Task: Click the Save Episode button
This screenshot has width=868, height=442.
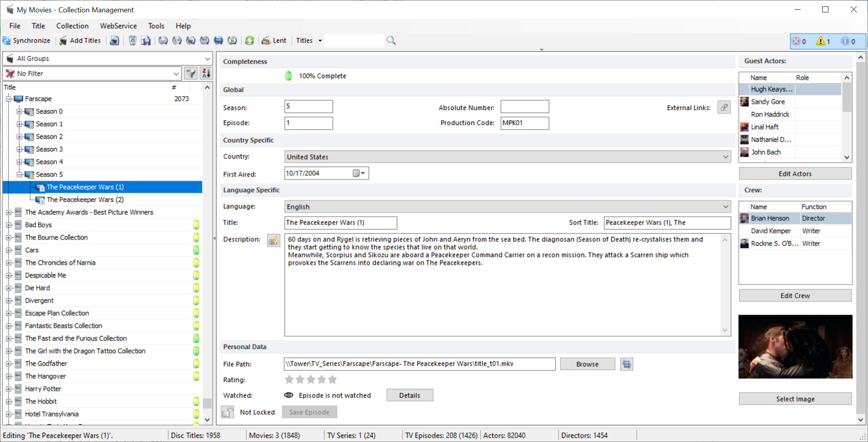Action: point(309,412)
